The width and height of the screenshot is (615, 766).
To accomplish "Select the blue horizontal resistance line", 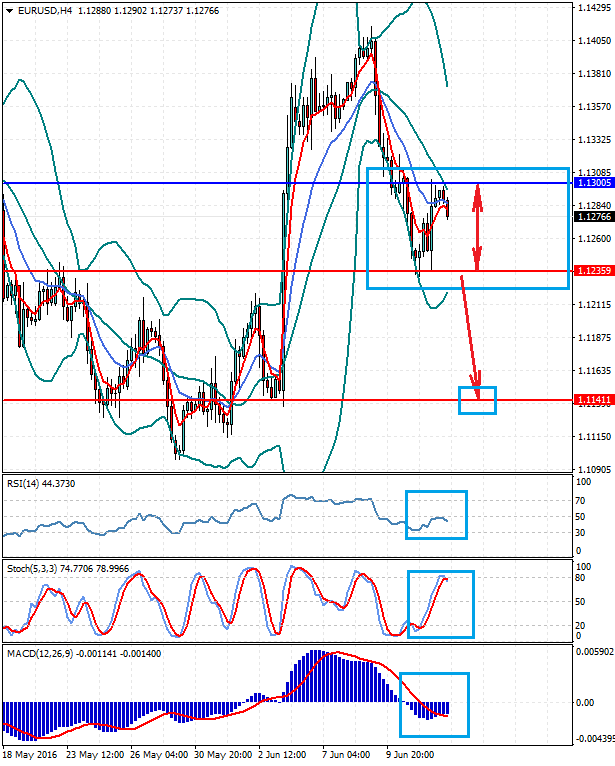I will coord(200,183).
